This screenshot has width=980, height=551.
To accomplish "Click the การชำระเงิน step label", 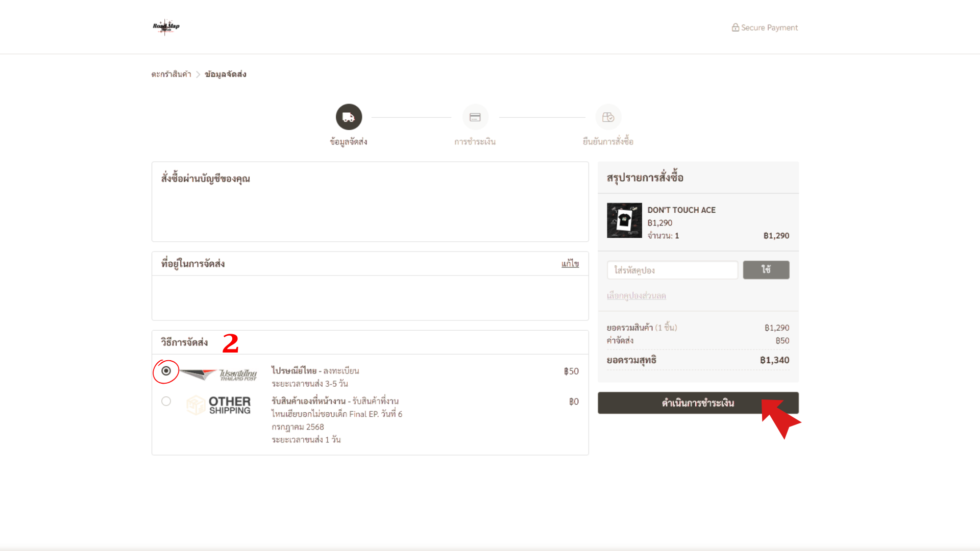I will point(475,141).
